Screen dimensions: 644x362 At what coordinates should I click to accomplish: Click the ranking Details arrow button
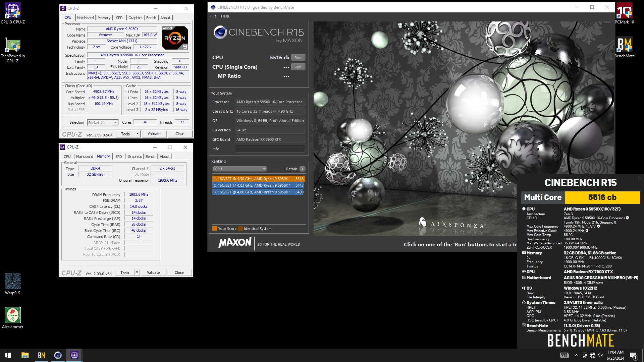click(302, 169)
